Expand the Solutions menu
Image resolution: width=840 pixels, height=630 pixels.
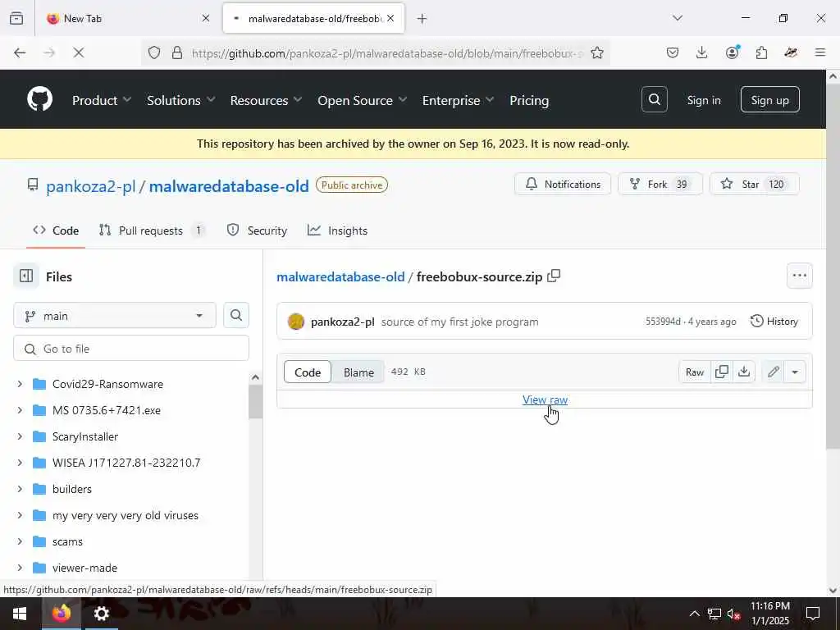[x=181, y=100]
